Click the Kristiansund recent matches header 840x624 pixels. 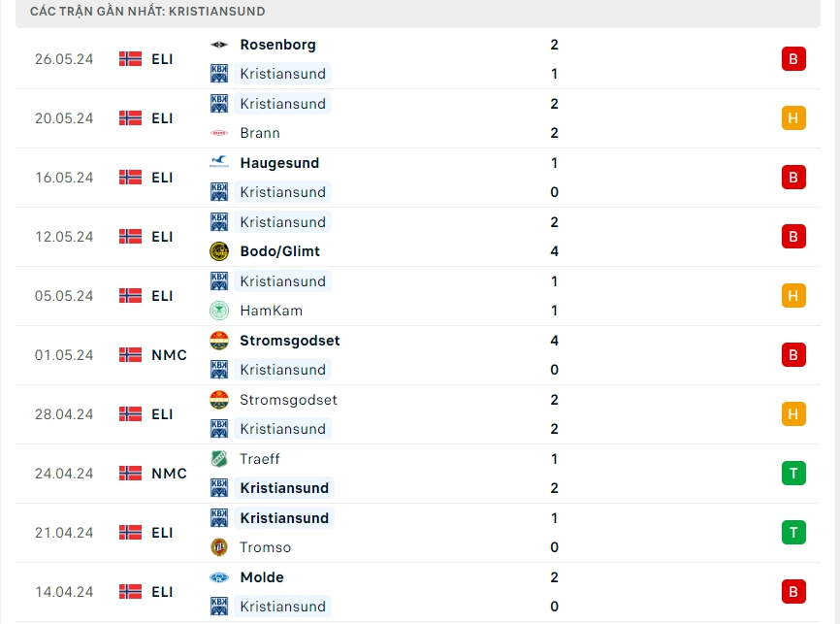point(148,12)
